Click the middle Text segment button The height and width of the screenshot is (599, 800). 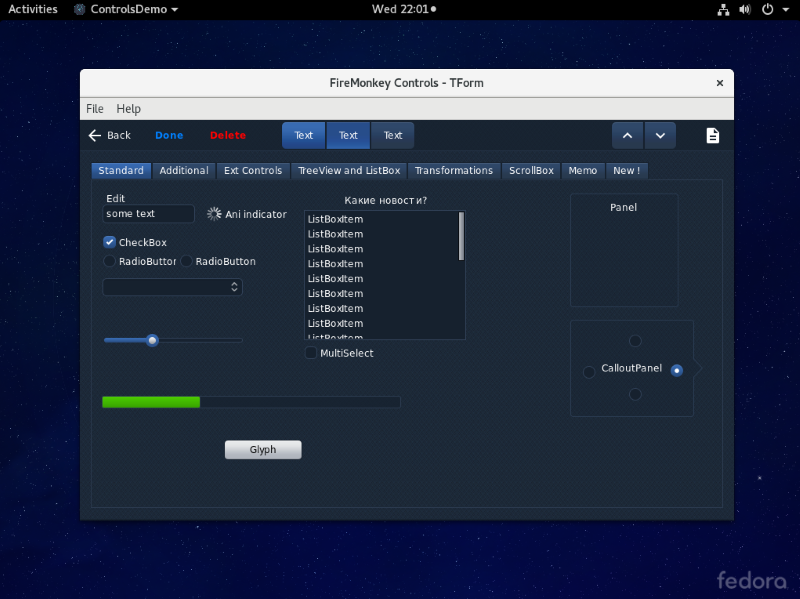[x=348, y=136]
